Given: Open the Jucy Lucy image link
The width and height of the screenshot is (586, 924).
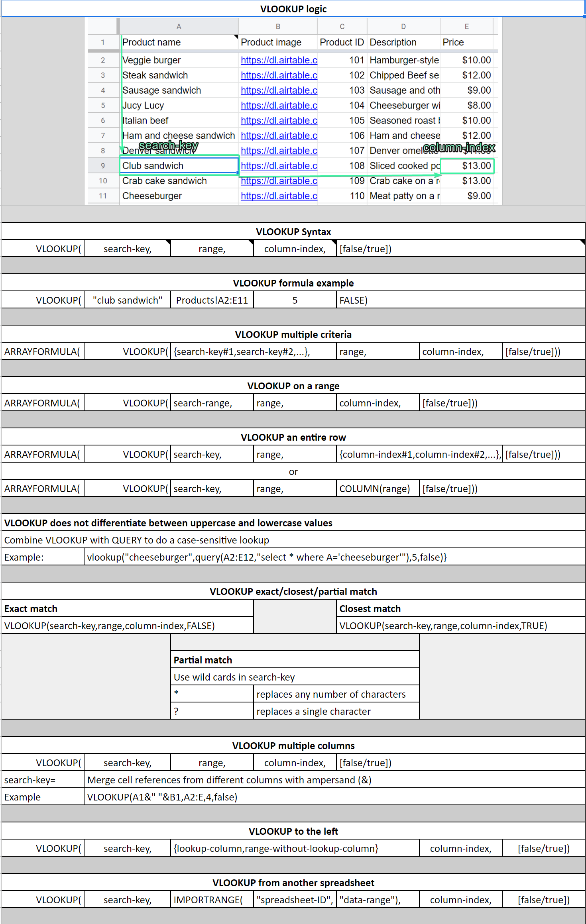Looking at the screenshot, I should (x=279, y=106).
